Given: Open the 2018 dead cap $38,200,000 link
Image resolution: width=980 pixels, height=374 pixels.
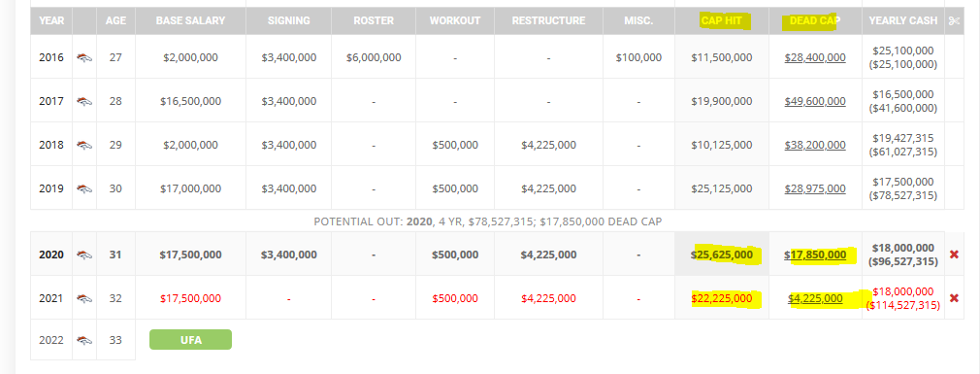Looking at the screenshot, I should click(815, 145).
